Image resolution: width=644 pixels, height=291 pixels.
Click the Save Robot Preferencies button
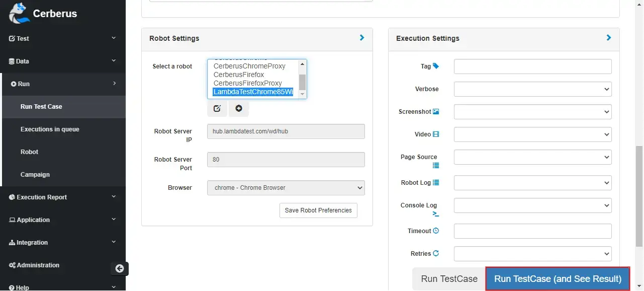point(318,210)
